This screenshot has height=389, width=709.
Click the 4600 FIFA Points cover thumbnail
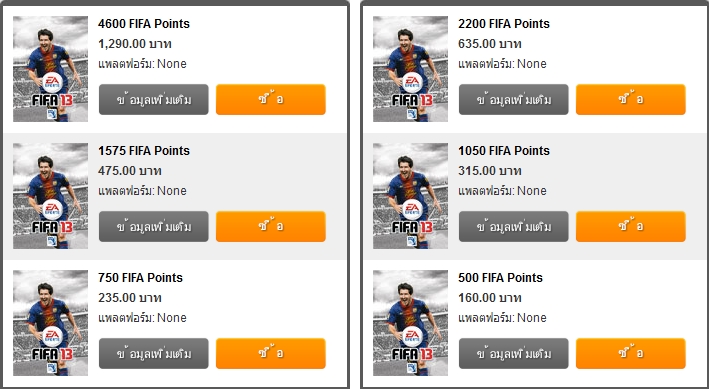click(x=51, y=69)
